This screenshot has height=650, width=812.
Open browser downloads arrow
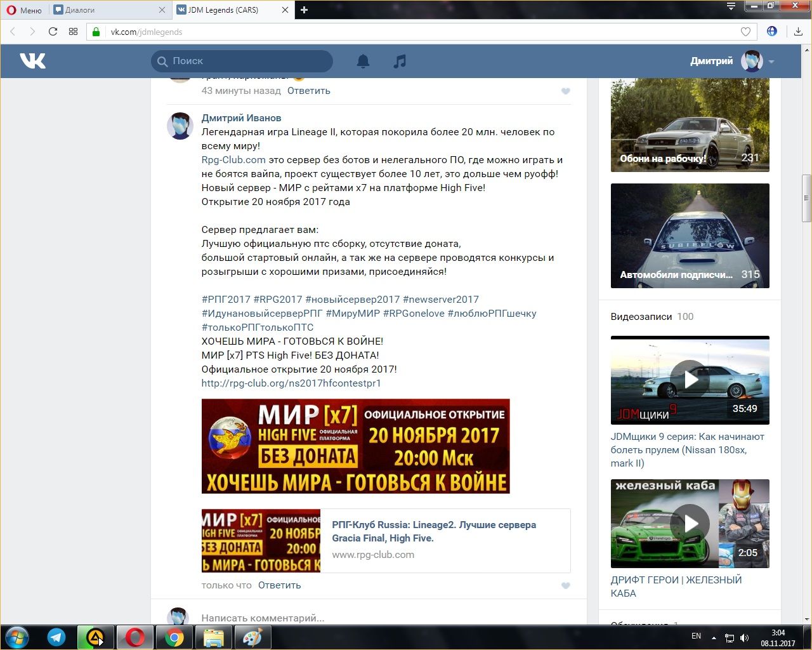(x=798, y=32)
